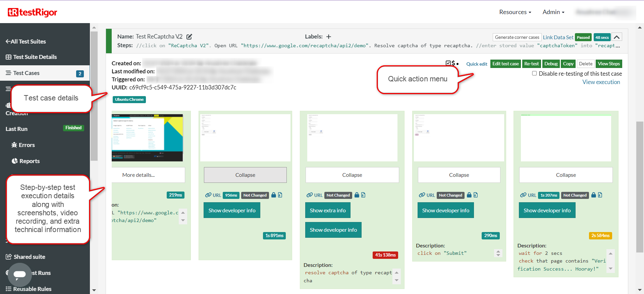Go to Test Cases in sidebar
Viewport: 644px width, 294px height.
[x=26, y=73]
